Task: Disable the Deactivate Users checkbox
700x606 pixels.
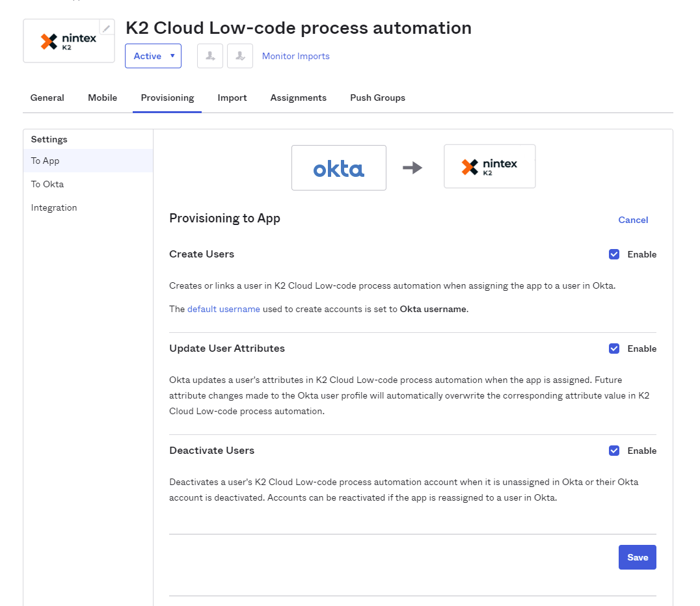Action: point(614,451)
